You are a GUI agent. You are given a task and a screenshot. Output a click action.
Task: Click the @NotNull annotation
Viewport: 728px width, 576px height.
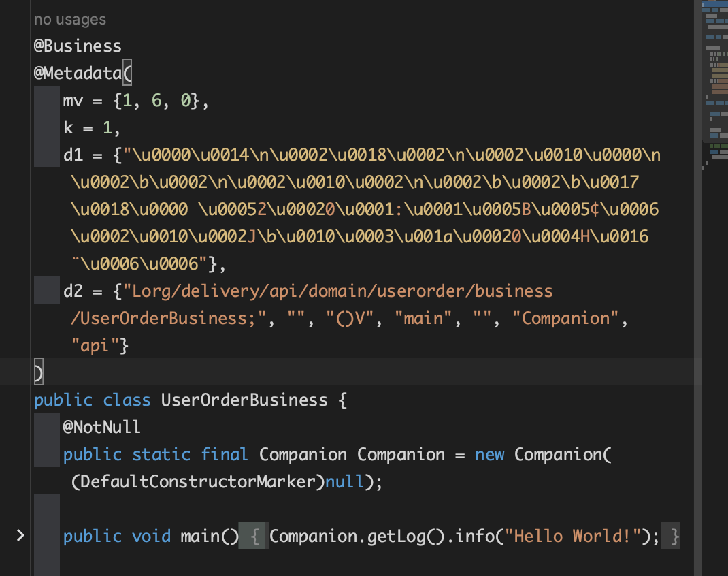click(102, 428)
